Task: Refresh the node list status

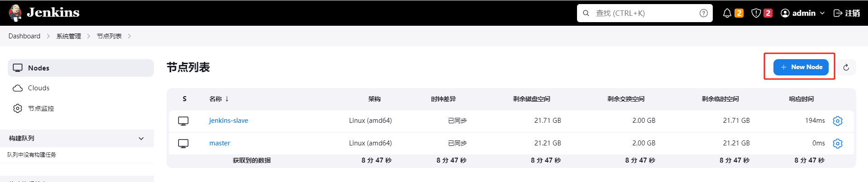Action: 846,67
